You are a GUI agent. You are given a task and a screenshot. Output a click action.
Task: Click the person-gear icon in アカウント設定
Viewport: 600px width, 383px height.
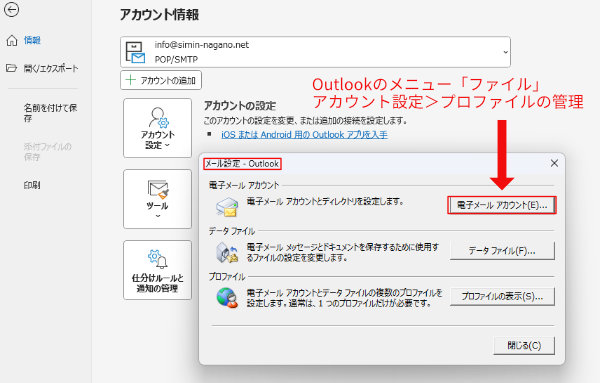158,117
